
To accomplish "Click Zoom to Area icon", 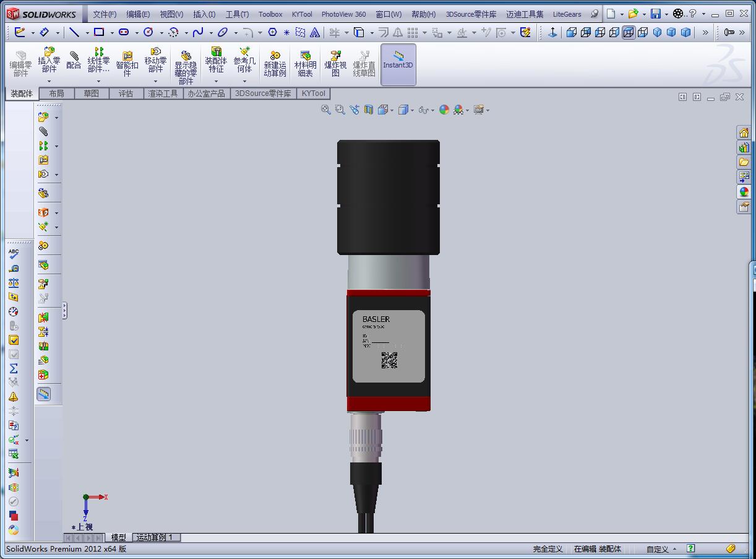I will tap(340, 110).
